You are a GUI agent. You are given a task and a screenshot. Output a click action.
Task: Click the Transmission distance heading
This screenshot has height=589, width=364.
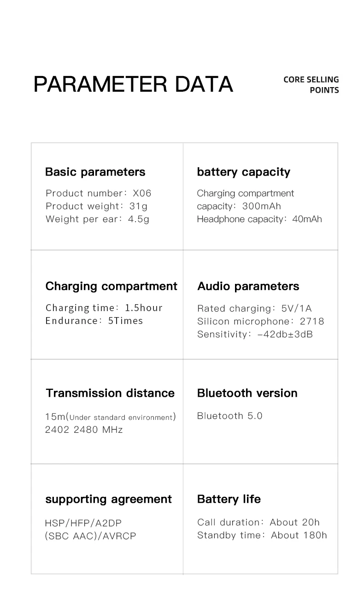tap(110, 393)
